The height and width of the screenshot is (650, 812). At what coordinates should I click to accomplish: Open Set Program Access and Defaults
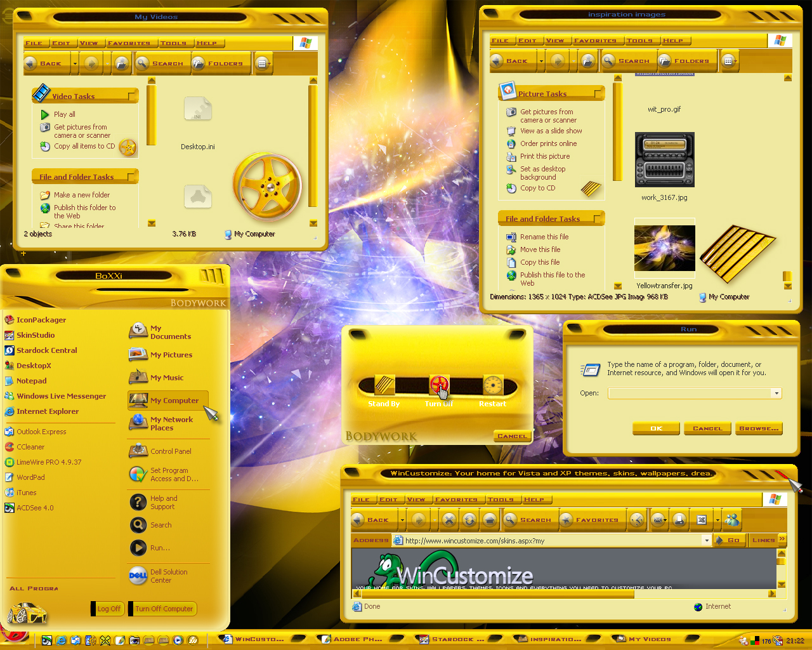point(164,474)
